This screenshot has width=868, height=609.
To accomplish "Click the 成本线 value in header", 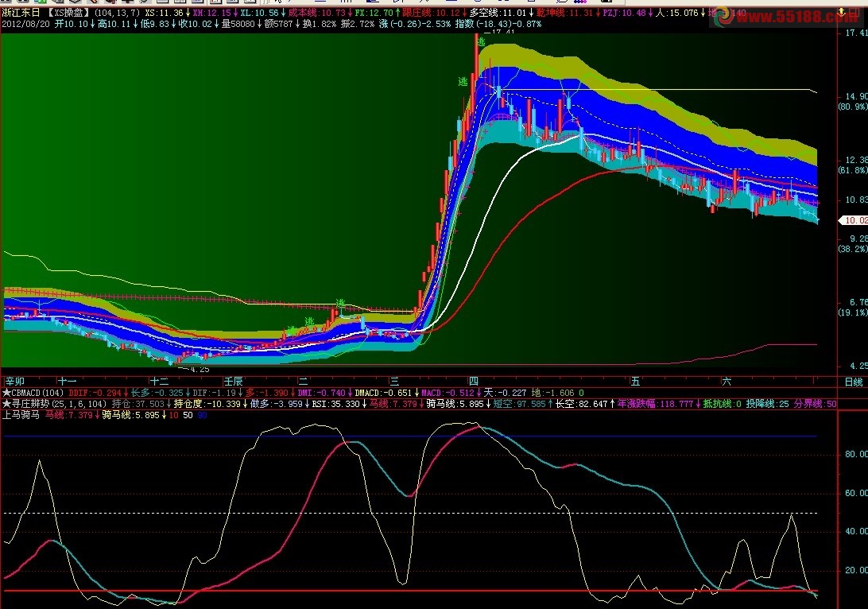I will tap(317, 14).
